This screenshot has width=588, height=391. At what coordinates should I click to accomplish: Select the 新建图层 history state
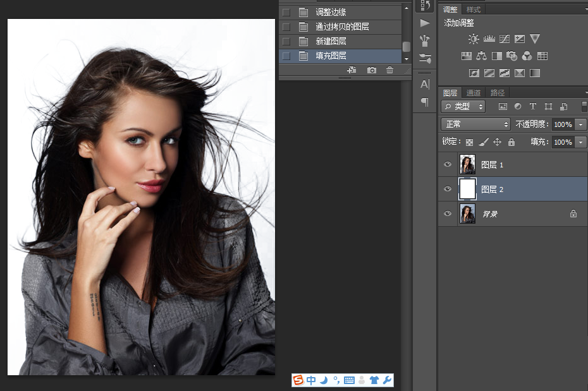332,41
